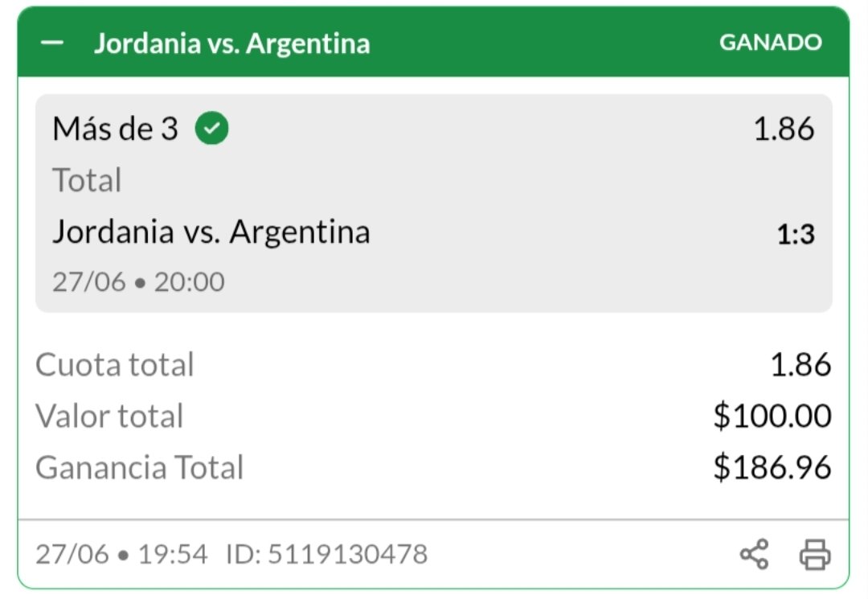868x599 pixels.
Task: Click the print icon
Action: pyautogui.click(x=815, y=554)
